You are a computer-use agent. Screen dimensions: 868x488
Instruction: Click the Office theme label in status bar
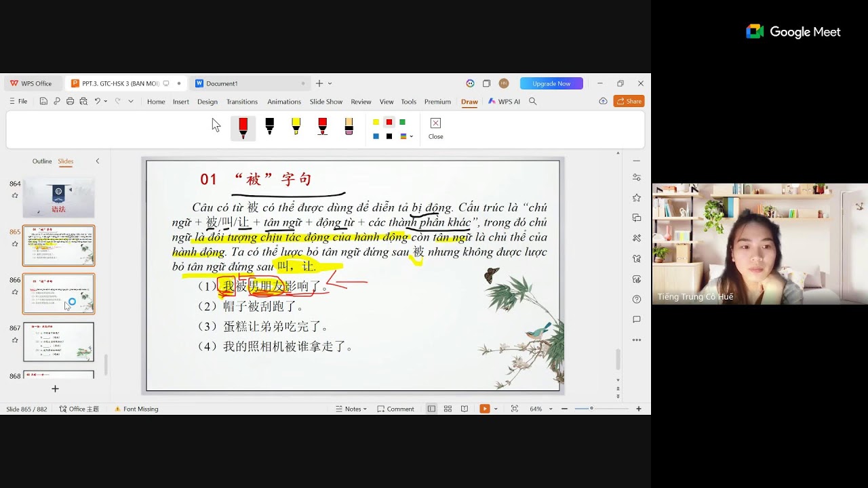pyautogui.click(x=79, y=409)
